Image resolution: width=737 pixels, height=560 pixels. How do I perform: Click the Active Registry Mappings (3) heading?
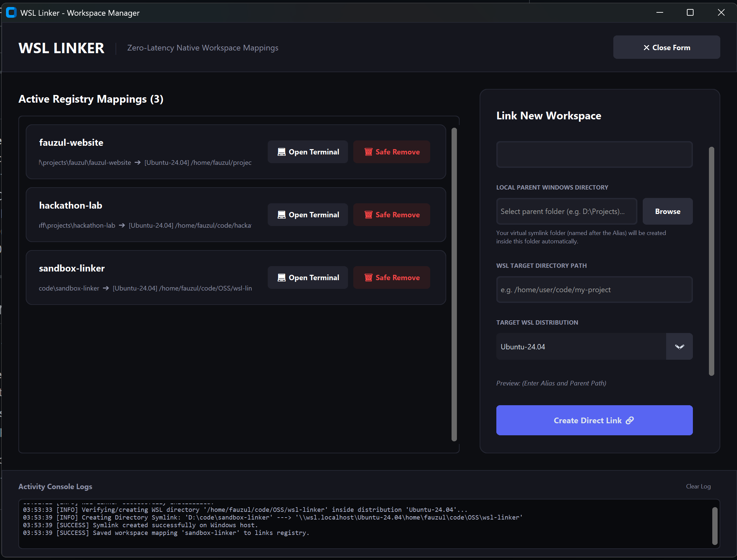91,99
